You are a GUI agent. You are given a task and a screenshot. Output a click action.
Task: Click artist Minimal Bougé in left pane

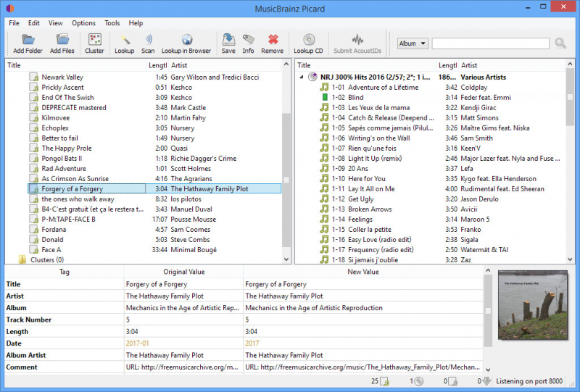click(x=194, y=250)
